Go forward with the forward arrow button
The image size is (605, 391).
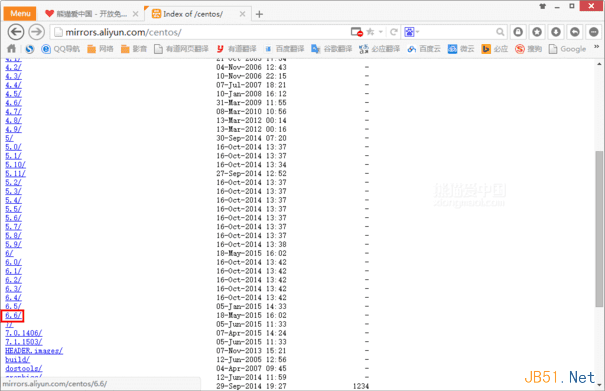pyautogui.click(x=37, y=32)
